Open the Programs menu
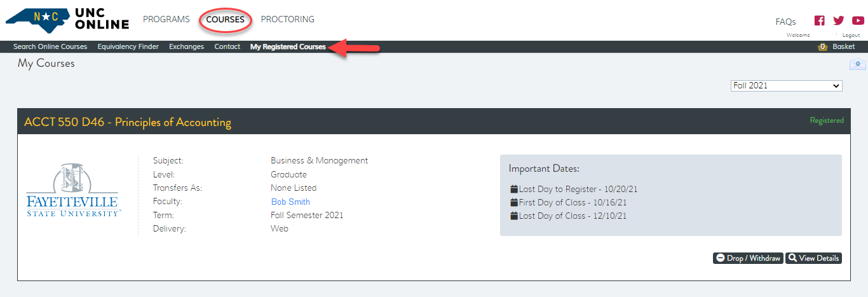Viewport: 868px width, 297px height. coord(166,19)
